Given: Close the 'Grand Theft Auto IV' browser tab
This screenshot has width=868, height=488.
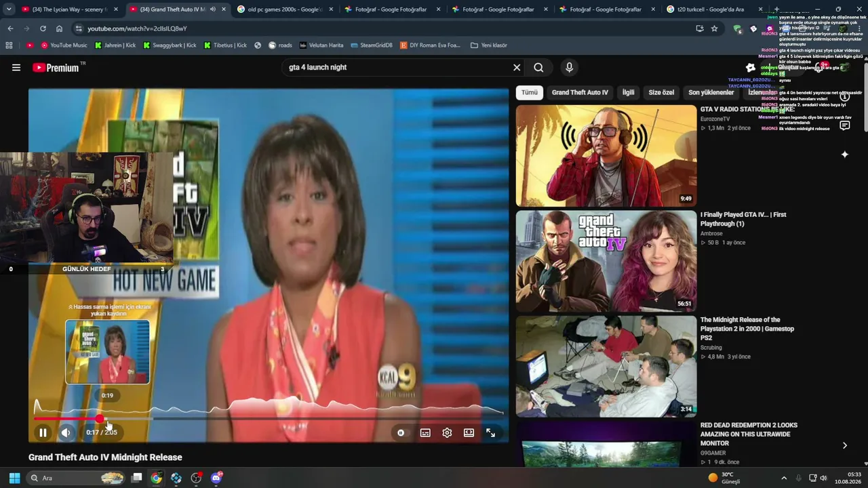Looking at the screenshot, I should 224,9.
